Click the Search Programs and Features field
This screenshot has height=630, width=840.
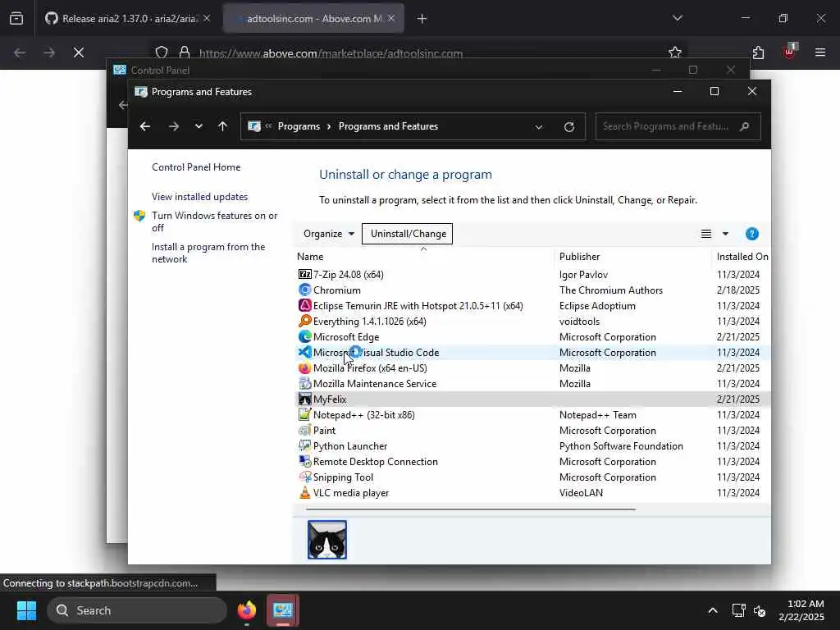[678, 126]
